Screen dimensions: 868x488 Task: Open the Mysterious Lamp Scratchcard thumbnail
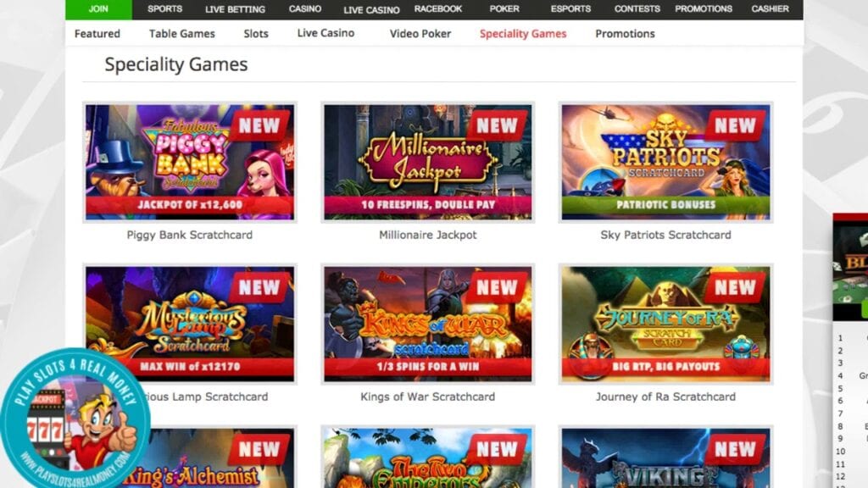(190, 324)
